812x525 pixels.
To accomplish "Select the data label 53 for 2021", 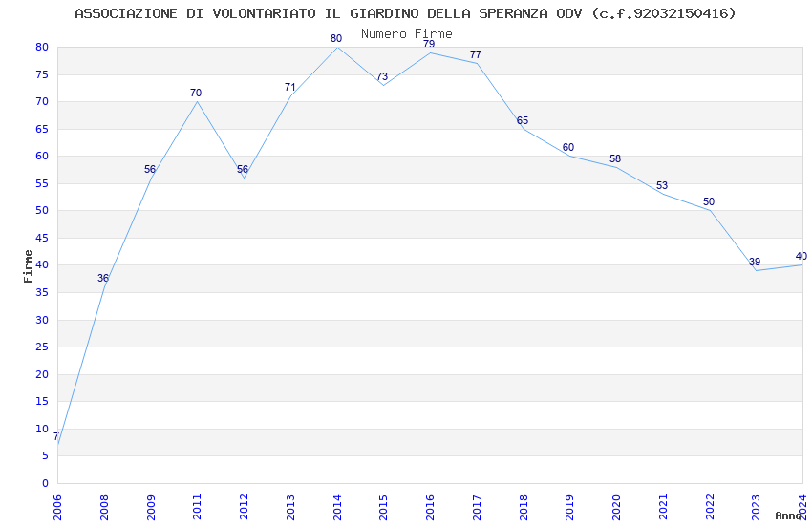I will (x=662, y=185).
